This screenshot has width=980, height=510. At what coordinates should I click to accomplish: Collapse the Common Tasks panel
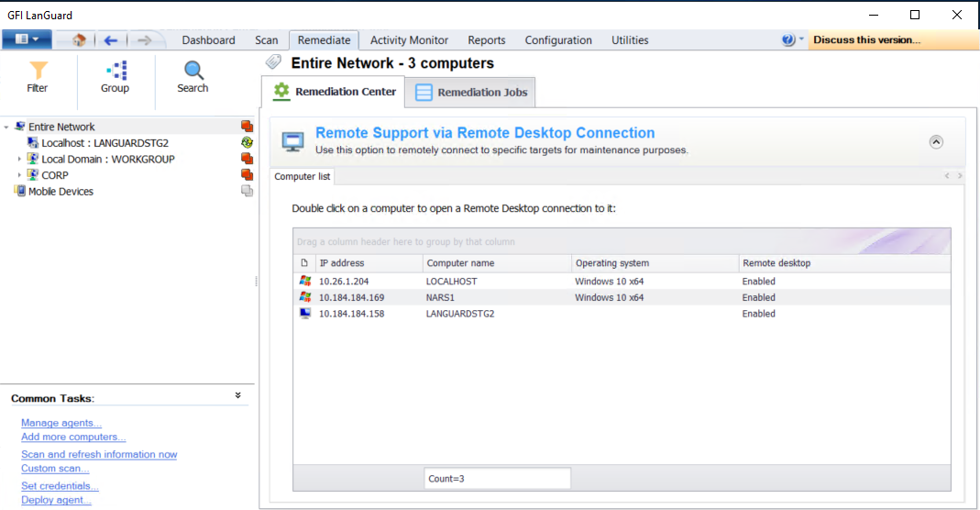238,395
